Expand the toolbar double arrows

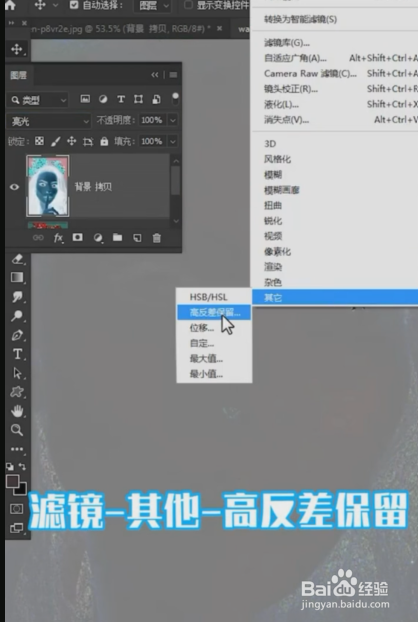[11, 23]
